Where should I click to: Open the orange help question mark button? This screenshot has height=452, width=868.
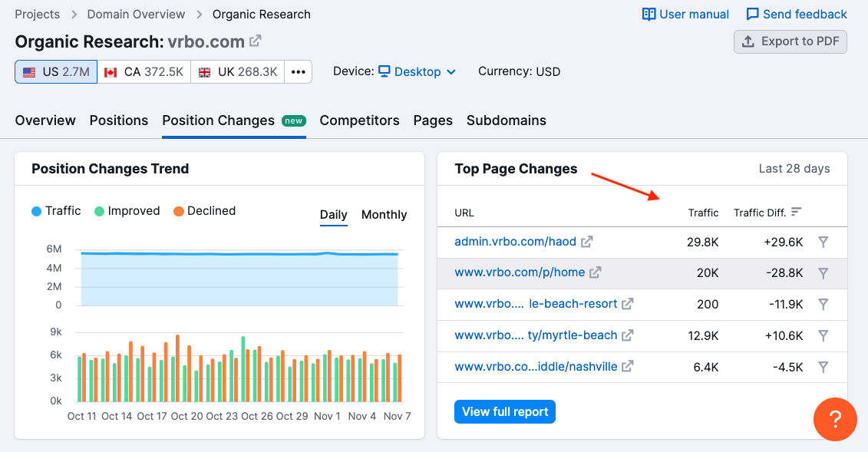point(835,420)
